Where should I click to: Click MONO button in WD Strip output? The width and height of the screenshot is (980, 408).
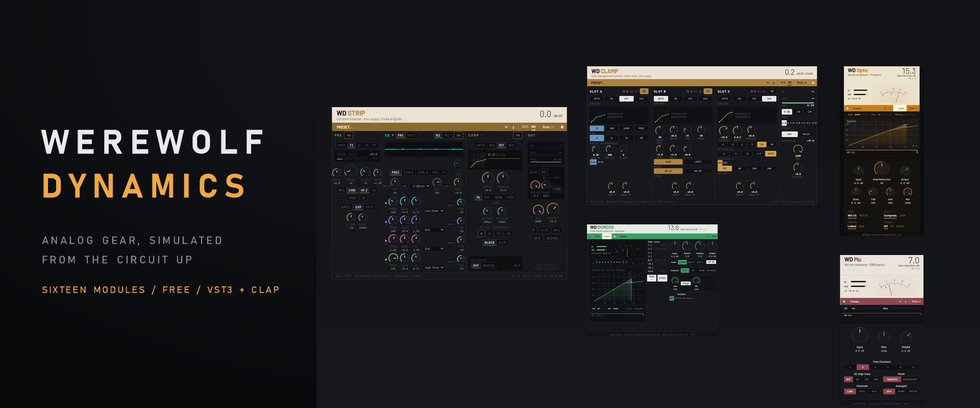coord(552,238)
